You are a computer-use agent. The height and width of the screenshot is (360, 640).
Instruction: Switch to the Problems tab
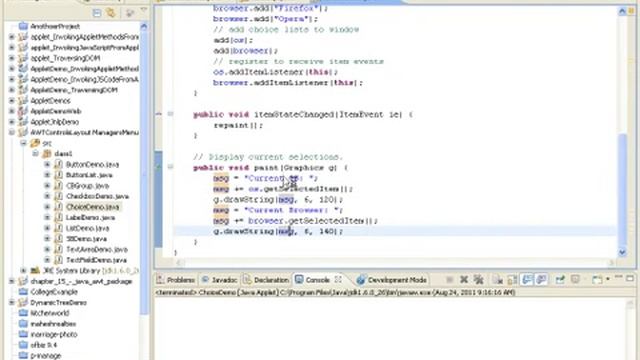[176, 280]
